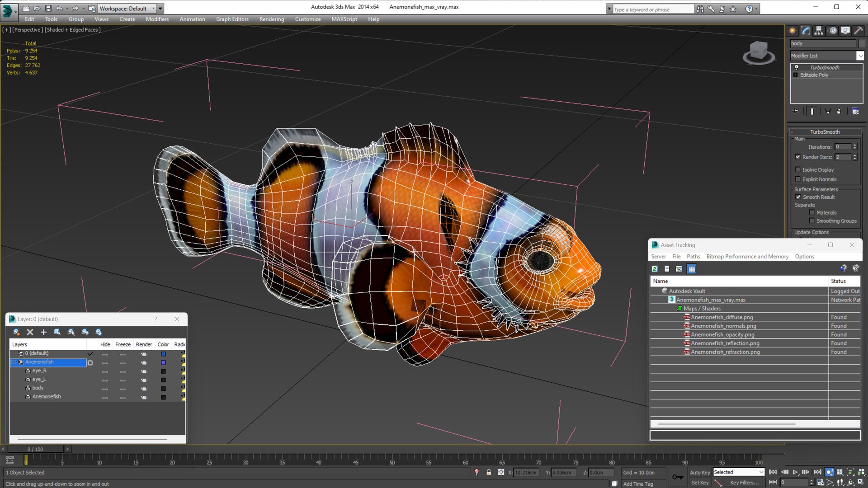
Task: Open the Utilities hammer panel tab
Action: (858, 31)
